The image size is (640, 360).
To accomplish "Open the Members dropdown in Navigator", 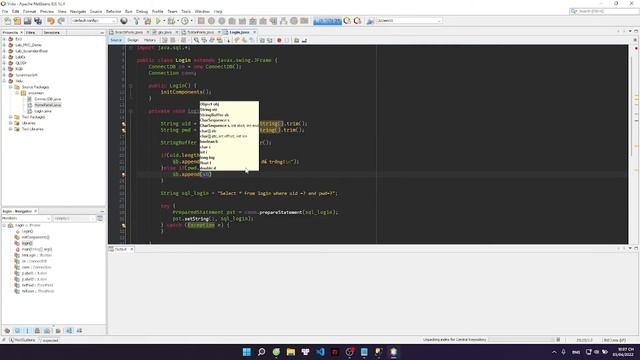I will [x=26, y=218].
